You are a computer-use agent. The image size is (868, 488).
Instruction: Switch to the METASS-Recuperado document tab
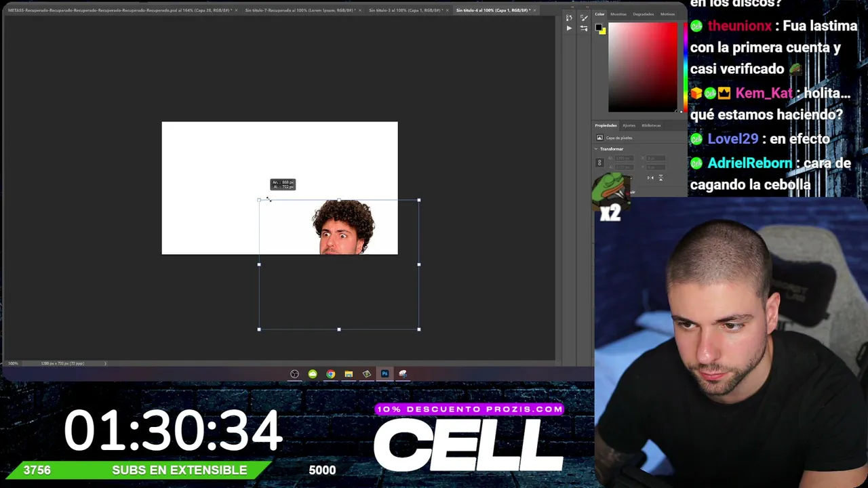pos(120,10)
